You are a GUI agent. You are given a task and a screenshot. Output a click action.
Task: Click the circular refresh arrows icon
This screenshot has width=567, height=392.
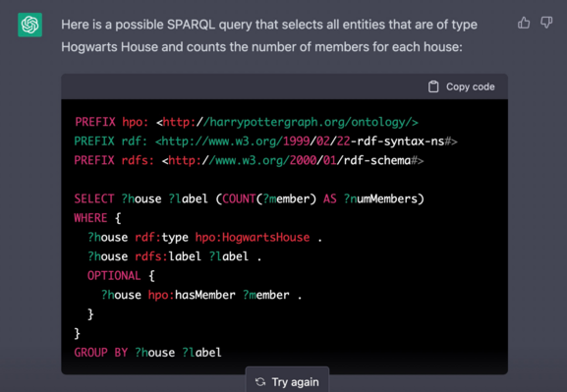260,382
